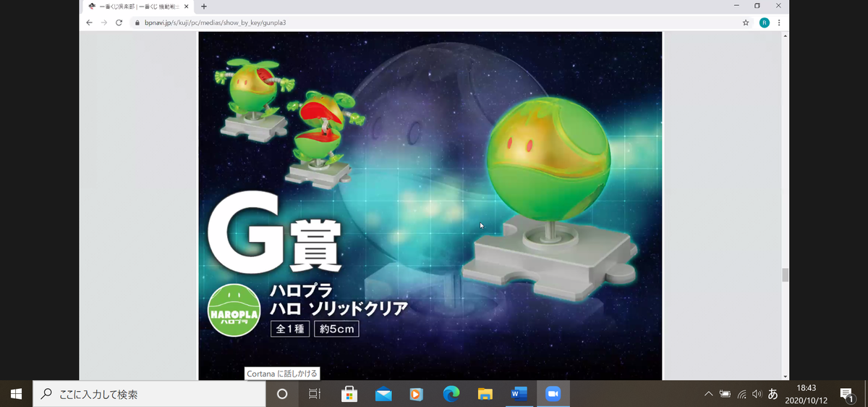Grab the page vertical scrollbar thumb

tap(785, 275)
